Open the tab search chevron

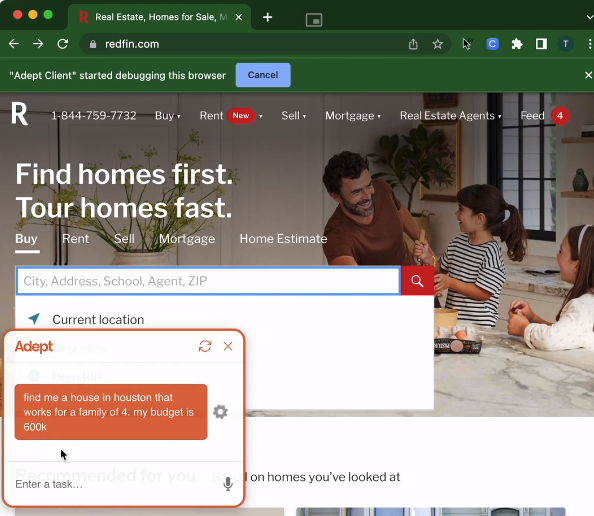[x=589, y=17]
